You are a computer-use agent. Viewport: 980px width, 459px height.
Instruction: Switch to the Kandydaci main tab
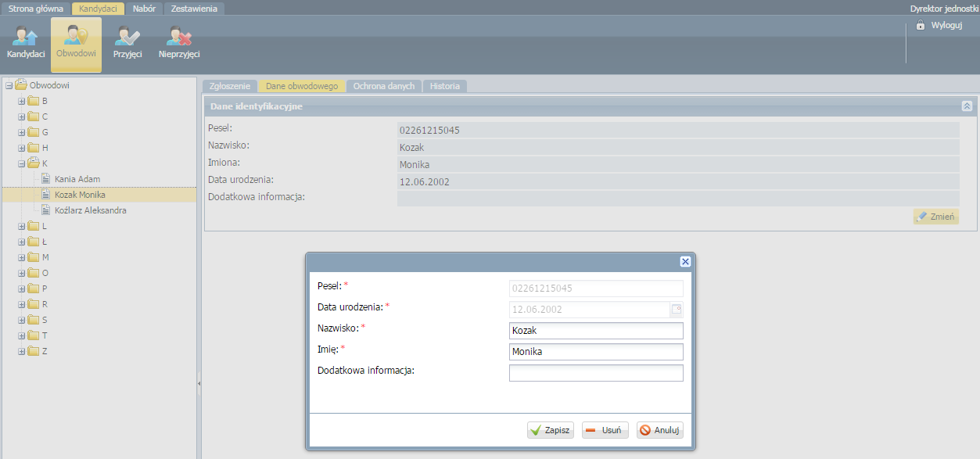pyautogui.click(x=98, y=9)
